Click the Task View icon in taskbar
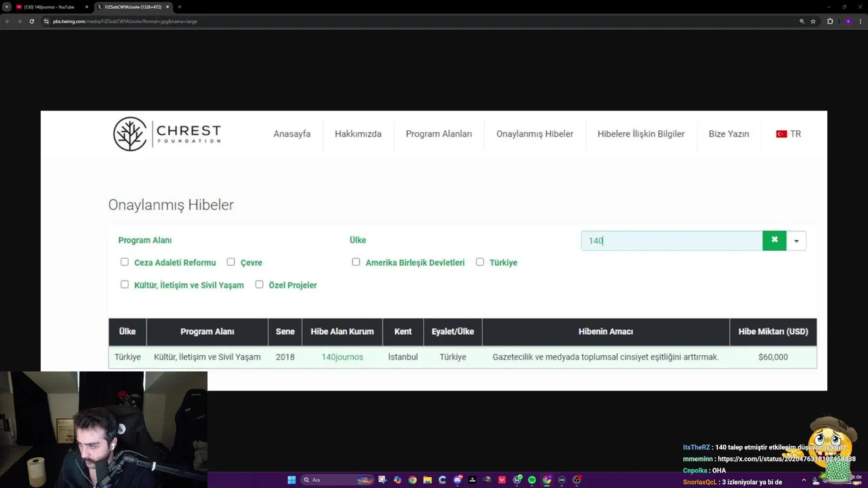 382,480
